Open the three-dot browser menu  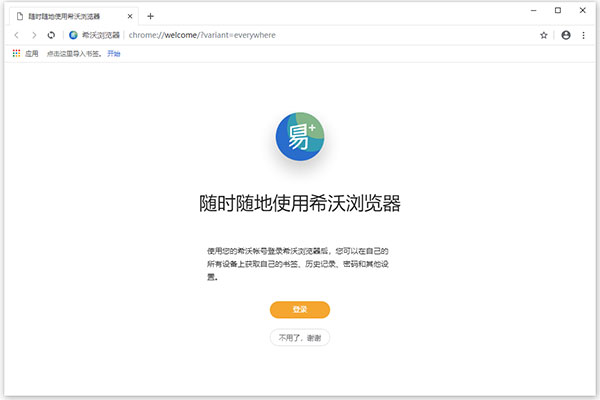click(x=583, y=35)
